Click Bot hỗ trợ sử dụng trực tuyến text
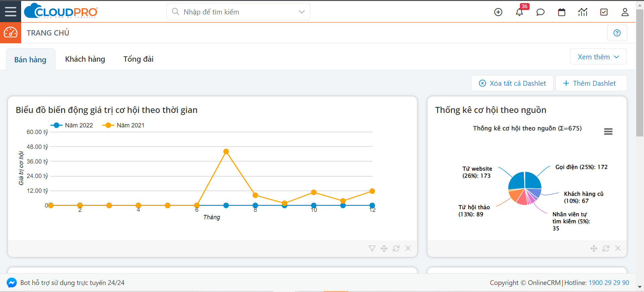This screenshot has width=644, height=292. tap(72, 283)
